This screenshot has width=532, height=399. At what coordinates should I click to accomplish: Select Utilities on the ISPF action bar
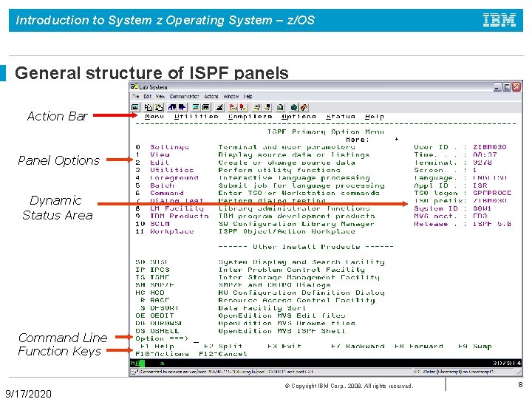(196, 117)
